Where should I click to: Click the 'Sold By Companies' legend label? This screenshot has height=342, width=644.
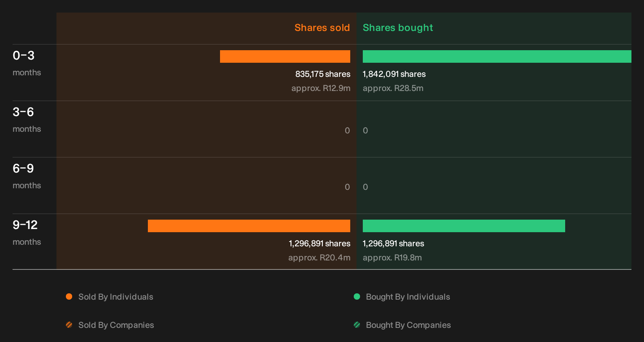point(116,325)
